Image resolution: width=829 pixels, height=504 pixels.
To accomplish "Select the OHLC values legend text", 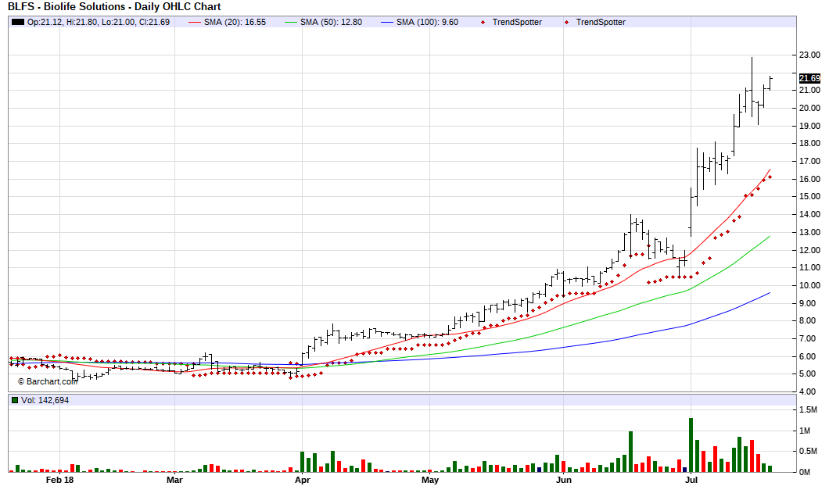I will pyautogui.click(x=99, y=22).
